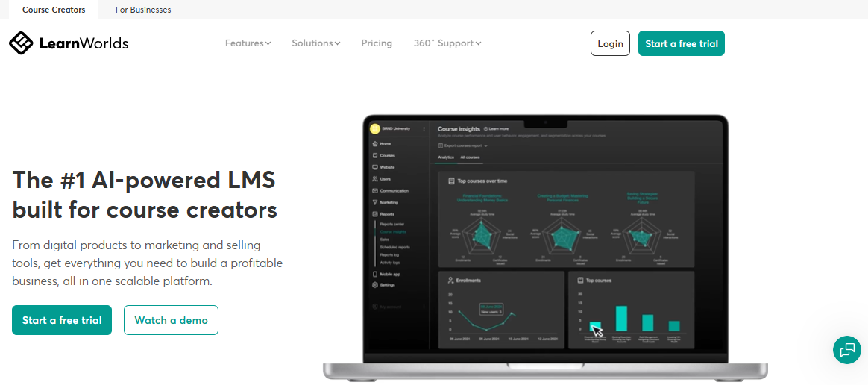
Task: Click Users icon in dashboard sidebar
Action: pyautogui.click(x=375, y=179)
